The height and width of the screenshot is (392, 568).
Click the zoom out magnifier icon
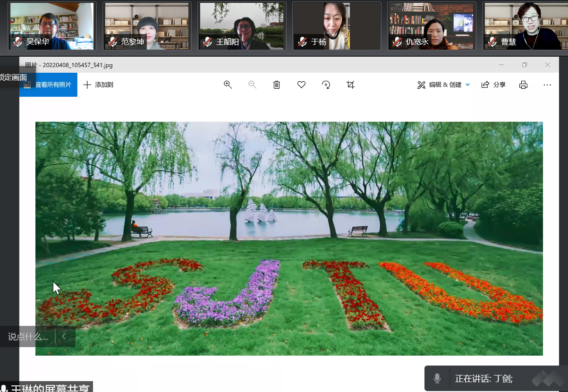tap(252, 85)
